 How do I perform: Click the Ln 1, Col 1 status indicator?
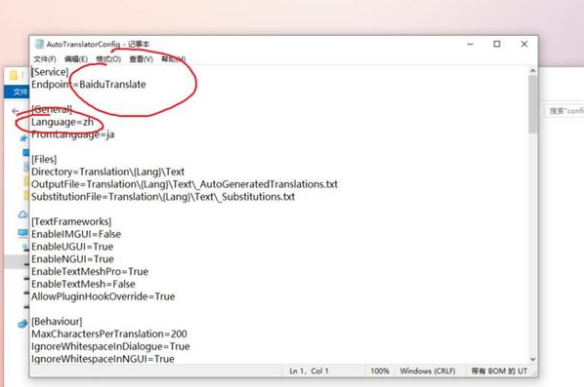[x=309, y=371]
